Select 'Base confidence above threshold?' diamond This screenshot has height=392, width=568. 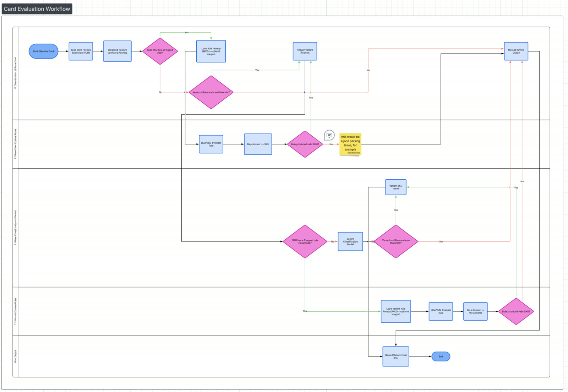(211, 92)
